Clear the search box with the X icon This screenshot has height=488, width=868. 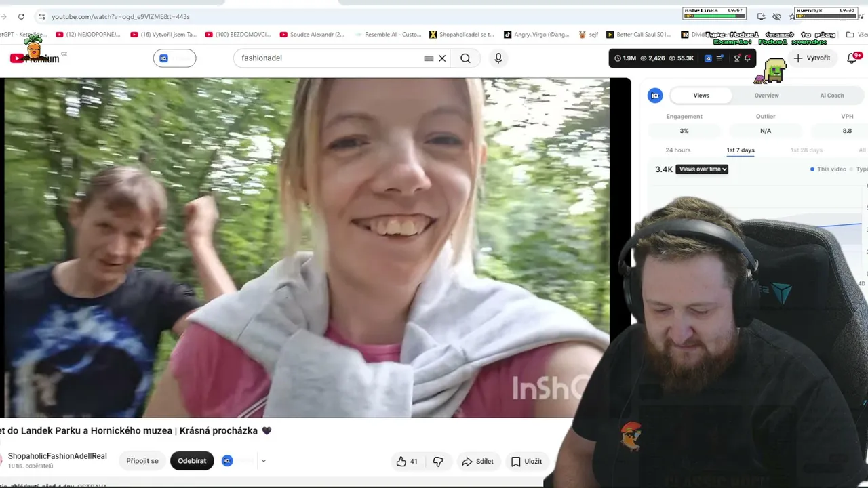(x=442, y=58)
